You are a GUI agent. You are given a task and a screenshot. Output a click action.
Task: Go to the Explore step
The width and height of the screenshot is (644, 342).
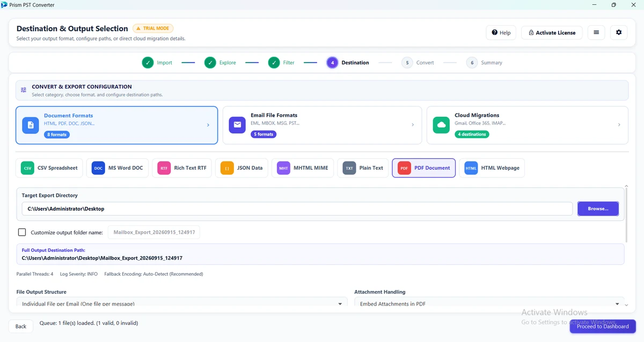pyautogui.click(x=220, y=63)
